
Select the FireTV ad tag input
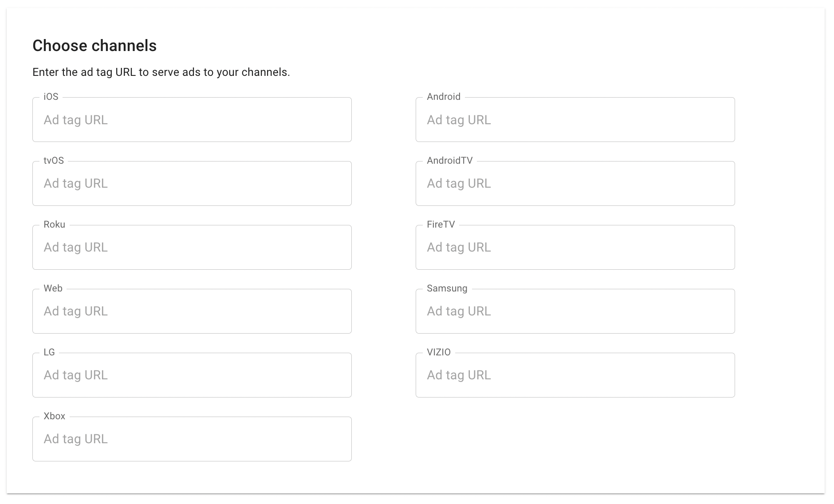coord(575,248)
